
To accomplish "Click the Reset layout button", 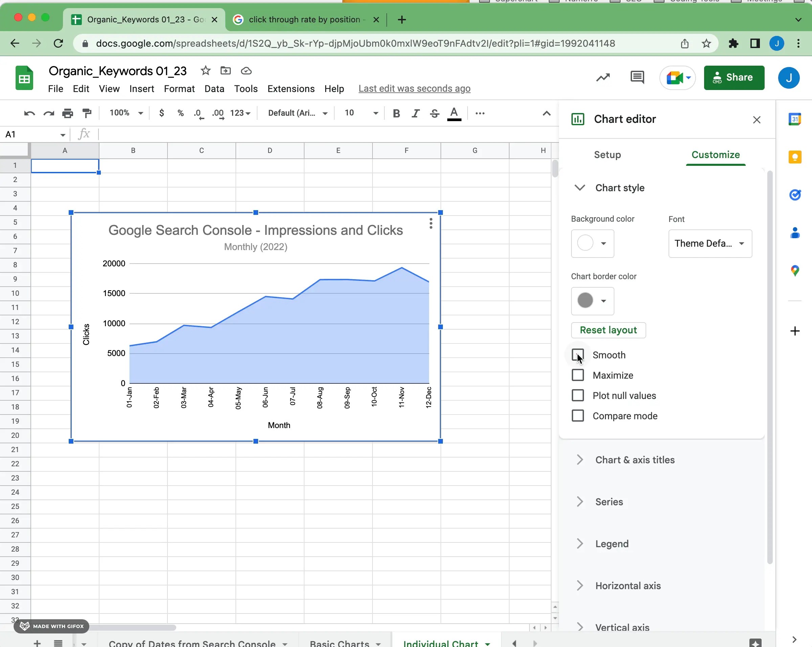I will click(x=608, y=330).
